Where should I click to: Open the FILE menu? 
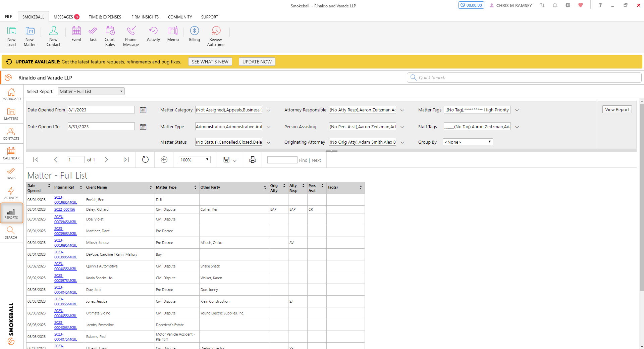click(x=8, y=17)
